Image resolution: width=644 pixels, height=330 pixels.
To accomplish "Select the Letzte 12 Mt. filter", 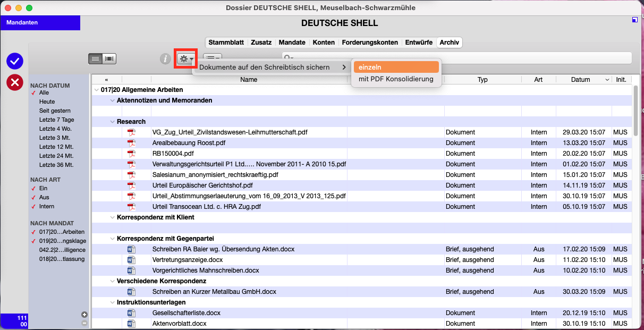I will (x=56, y=147).
